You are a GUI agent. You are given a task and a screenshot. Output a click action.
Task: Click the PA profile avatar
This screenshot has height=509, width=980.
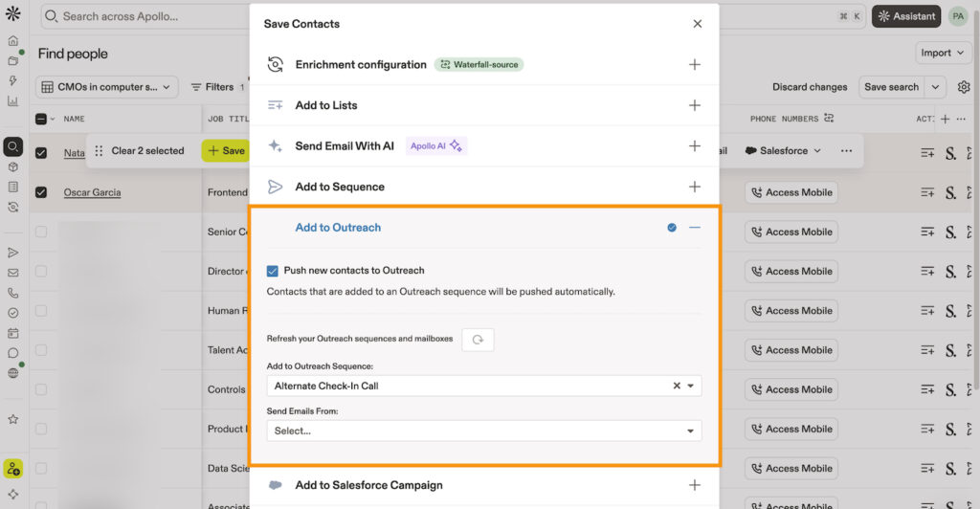click(x=957, y=16)
